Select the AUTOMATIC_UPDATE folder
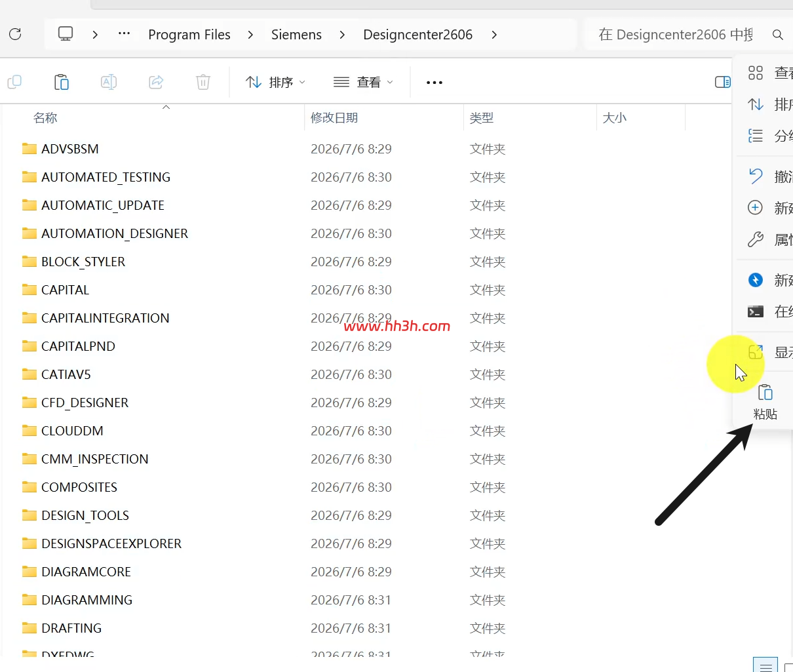 (103, 205)
